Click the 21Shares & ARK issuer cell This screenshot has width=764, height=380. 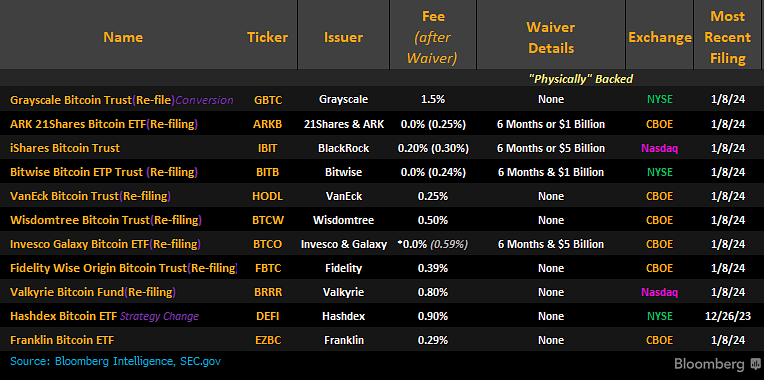(x=344, y=124)
